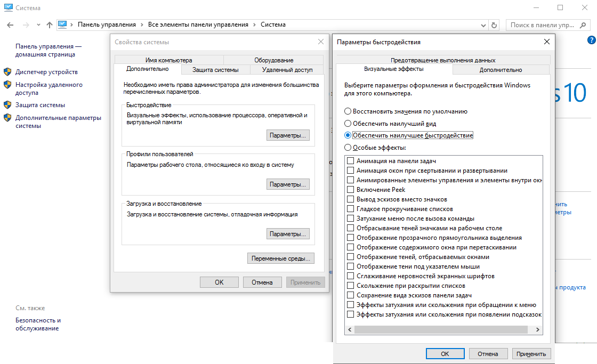Image resolution: width=597 pixels, height=364 pixels.
Task: Switch to Имя компьютера tab
Action: coord(168,60)
